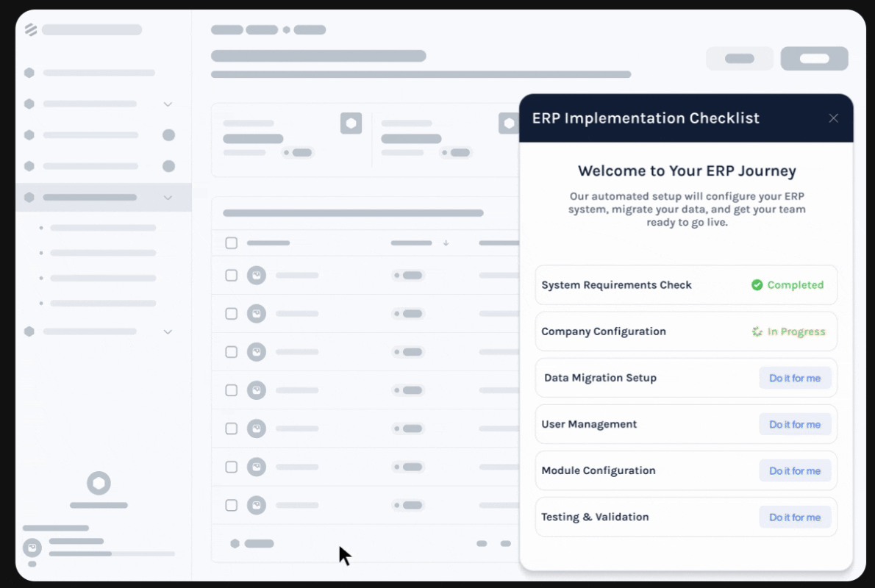Click the hexagon icon in table footer
875x588 pixels.
tap(235, 543)
